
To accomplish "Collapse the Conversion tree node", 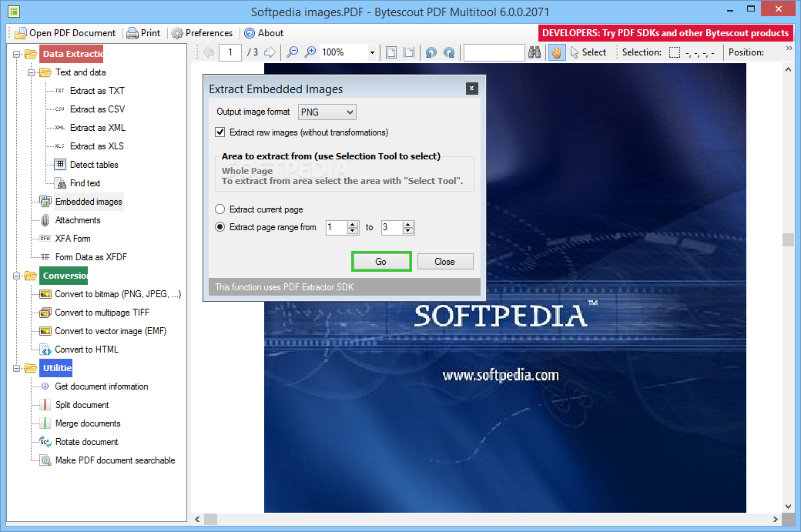I will 16,276.
